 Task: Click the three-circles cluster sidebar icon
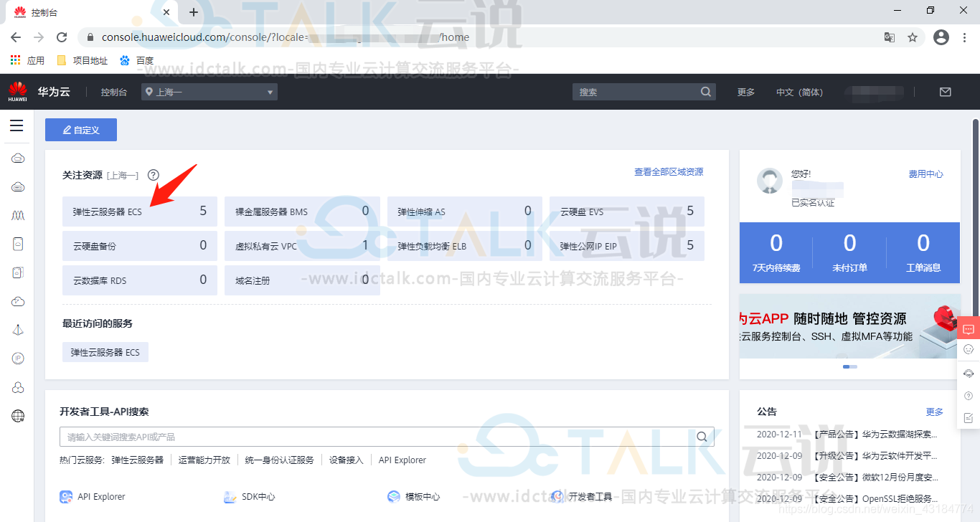pyautogui.click(x=18, y=388)
